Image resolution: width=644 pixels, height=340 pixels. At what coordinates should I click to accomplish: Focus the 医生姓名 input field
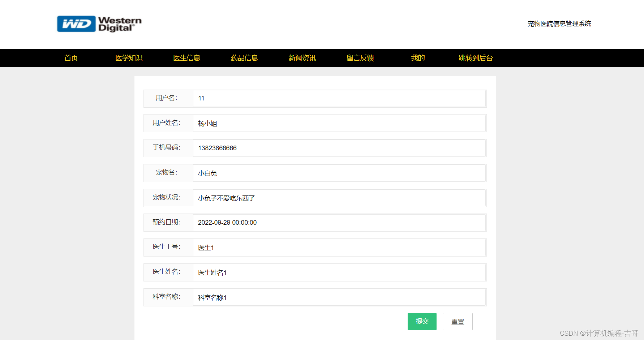339,272
